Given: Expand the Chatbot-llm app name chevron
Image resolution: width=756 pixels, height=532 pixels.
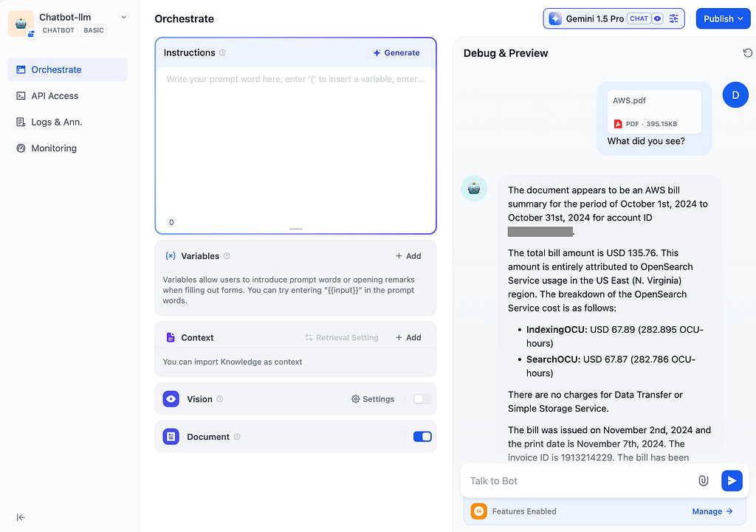Looking at the screenshot, I should tap(123, 17).
